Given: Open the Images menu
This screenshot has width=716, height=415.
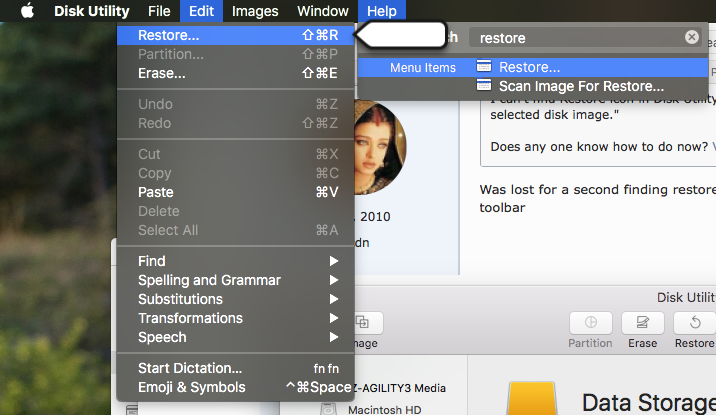Looking at the screenshot, I should (255, 11).
